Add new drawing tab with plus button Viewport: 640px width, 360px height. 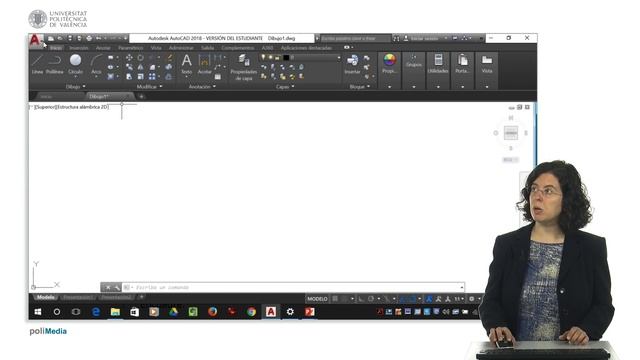click(x=141, y=97)
